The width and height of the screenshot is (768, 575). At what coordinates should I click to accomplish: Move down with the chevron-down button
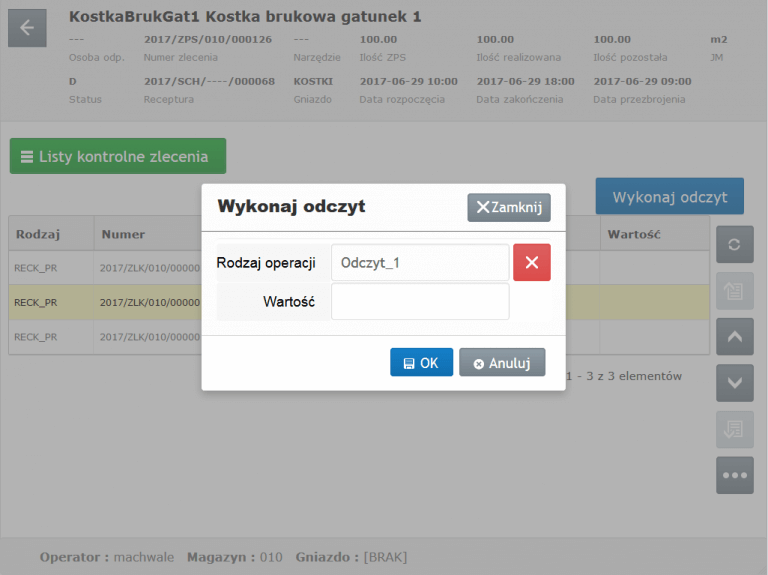pyautogui.click(x=735, y=383)
